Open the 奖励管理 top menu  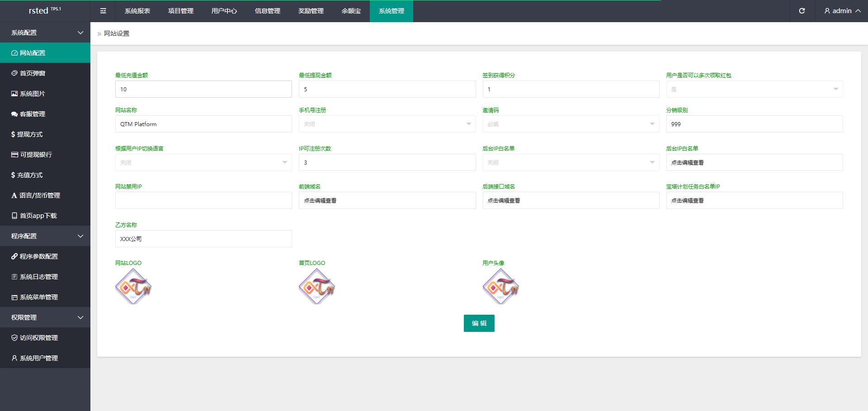tap(311, 11)
